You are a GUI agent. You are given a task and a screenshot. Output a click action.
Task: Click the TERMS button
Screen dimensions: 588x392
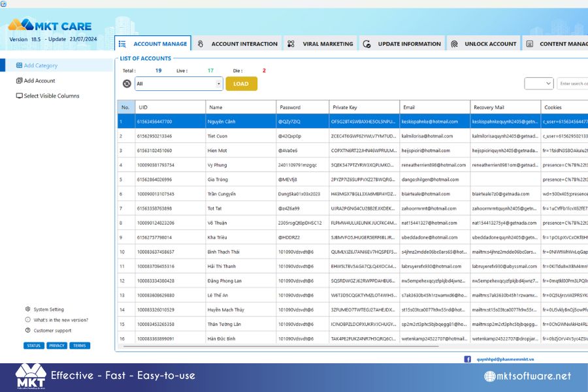(80, 346)
